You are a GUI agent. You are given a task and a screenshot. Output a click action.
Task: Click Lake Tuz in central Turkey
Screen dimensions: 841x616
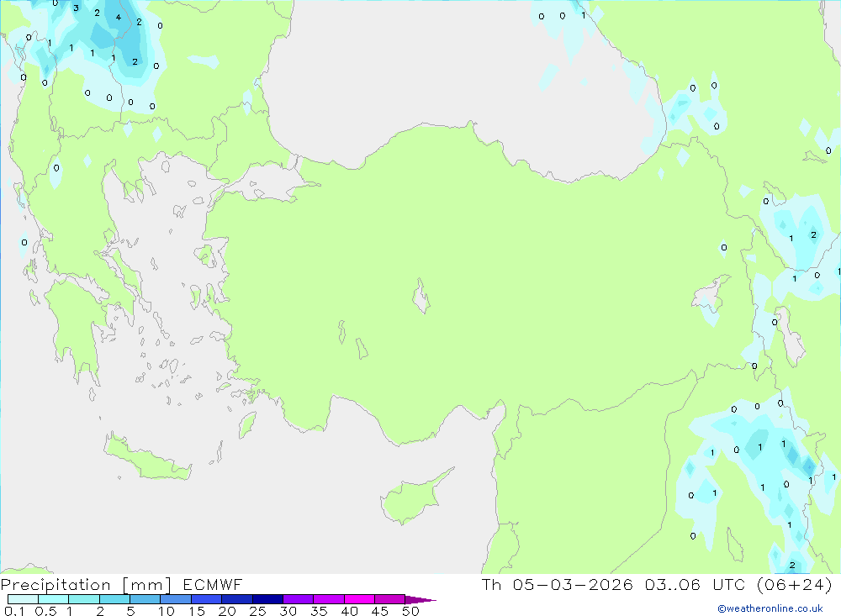pyautogui.click(x=421, y=296)
